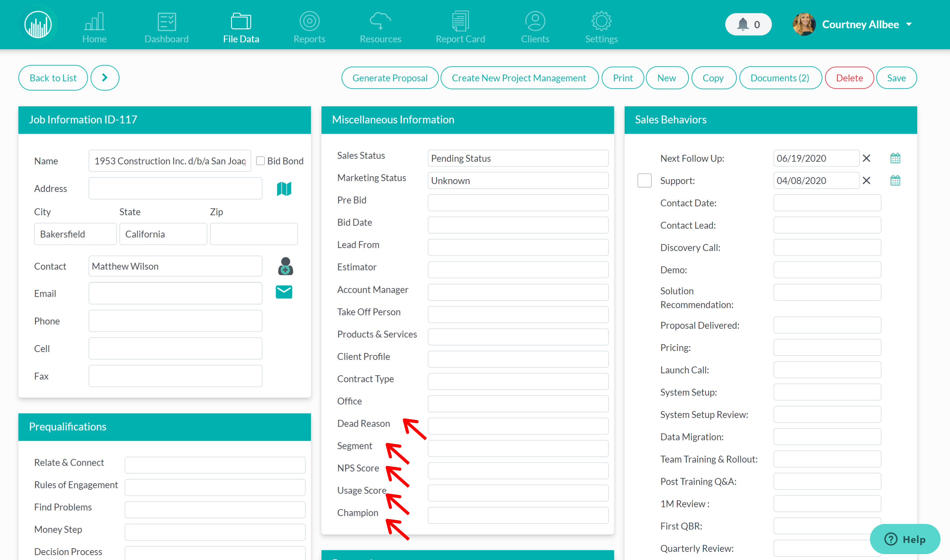Image resolution: width=950 pixels, height=560 pixels.
Task: Open the calendar for Next Follow Up
Action: pos(895,158)
